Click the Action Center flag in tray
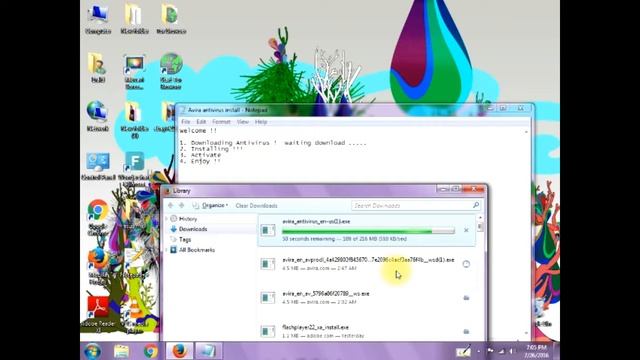Screen dimensions: 640x360 tap(490, 351)
